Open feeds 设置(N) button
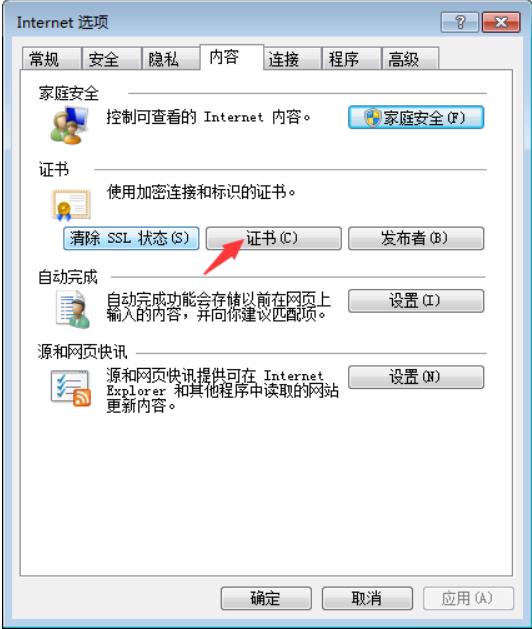Viewport: 532px width, 629px height. pos(416,377)
